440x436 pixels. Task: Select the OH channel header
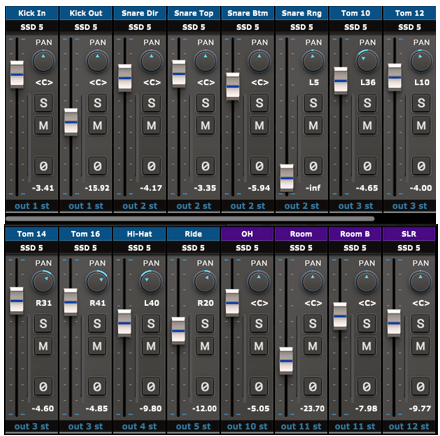(x=247, y=234)
